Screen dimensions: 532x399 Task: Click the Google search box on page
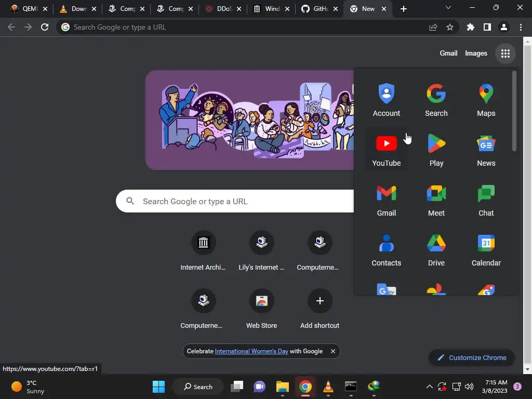235,201
